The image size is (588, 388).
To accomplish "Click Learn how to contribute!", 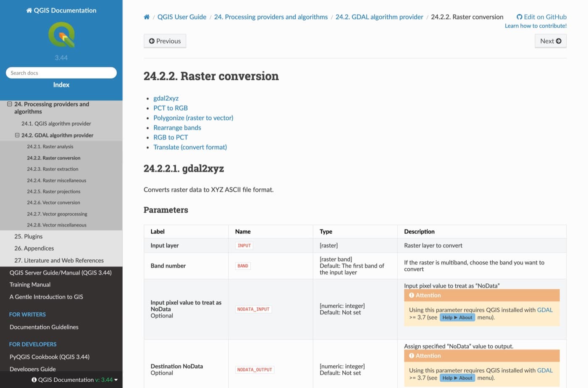I will click(535, 26).
